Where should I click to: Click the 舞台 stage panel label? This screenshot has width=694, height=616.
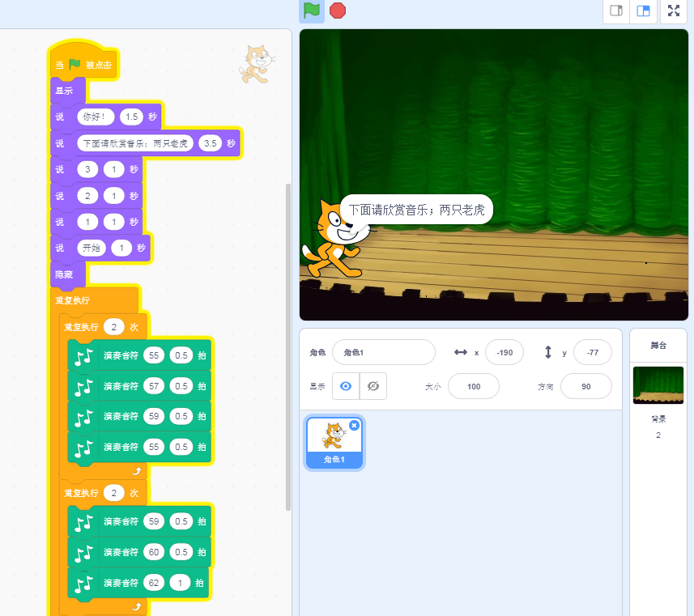[658, 346]
